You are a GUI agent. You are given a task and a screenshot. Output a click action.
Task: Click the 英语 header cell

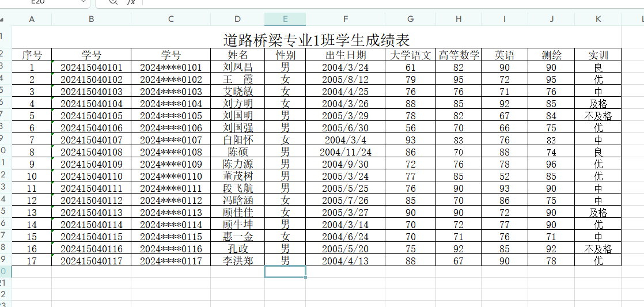(x=505, y=55)
